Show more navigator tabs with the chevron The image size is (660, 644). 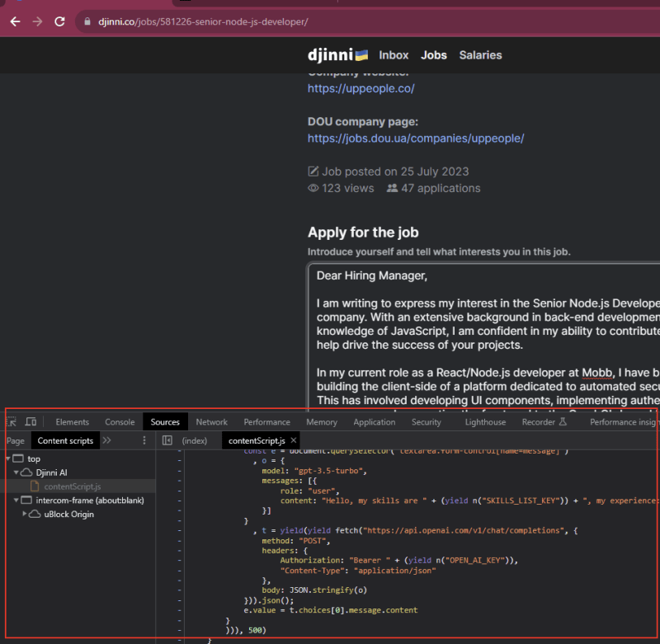click(107, 440)
